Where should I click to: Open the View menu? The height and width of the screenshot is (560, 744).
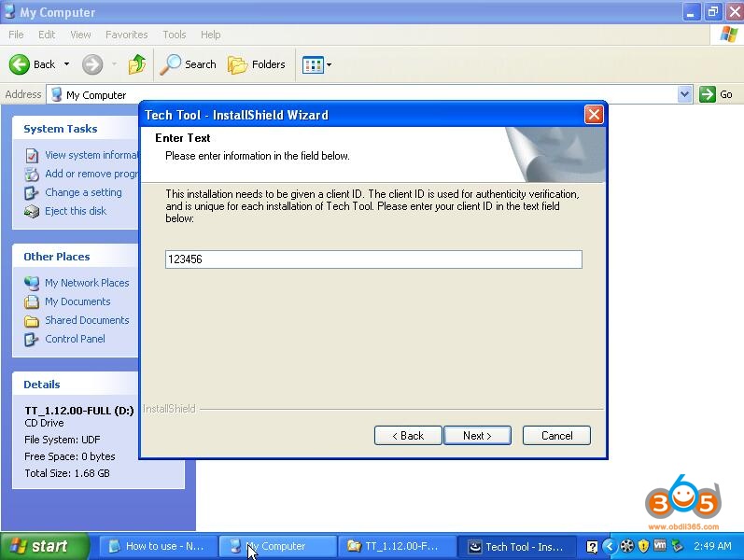pyautogui.click(x=80, y=35)
